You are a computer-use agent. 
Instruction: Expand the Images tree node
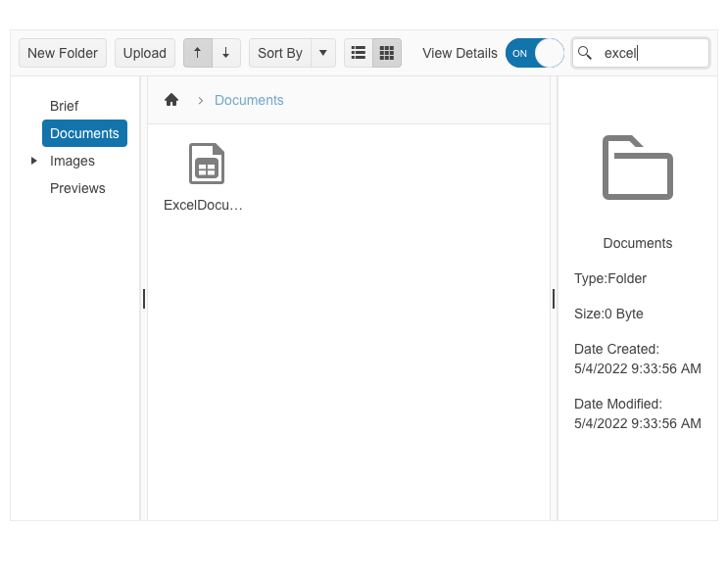point(34,161)
